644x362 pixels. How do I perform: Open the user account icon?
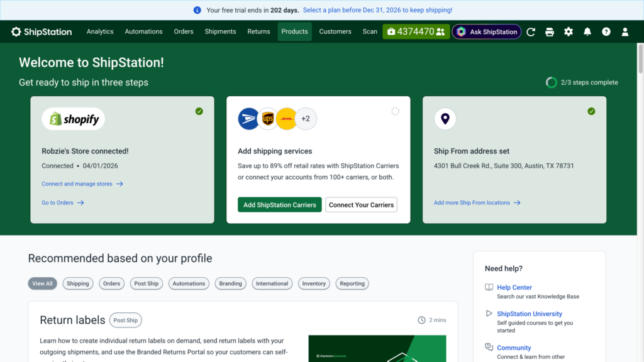(x=625, y=31)
